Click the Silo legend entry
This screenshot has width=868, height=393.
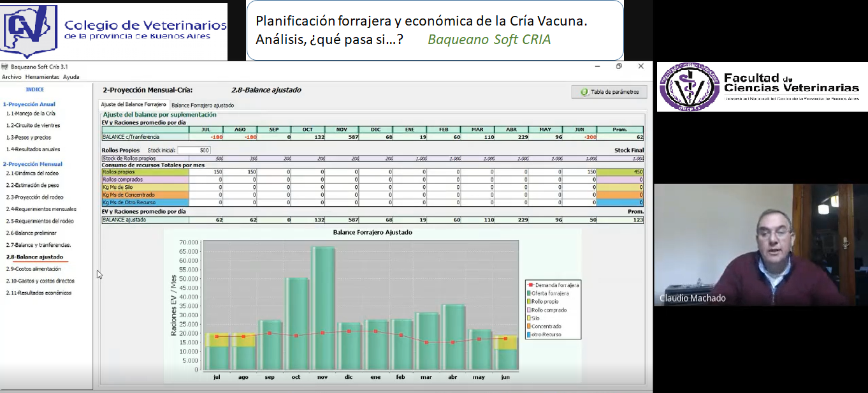click(x=533, y=318)
